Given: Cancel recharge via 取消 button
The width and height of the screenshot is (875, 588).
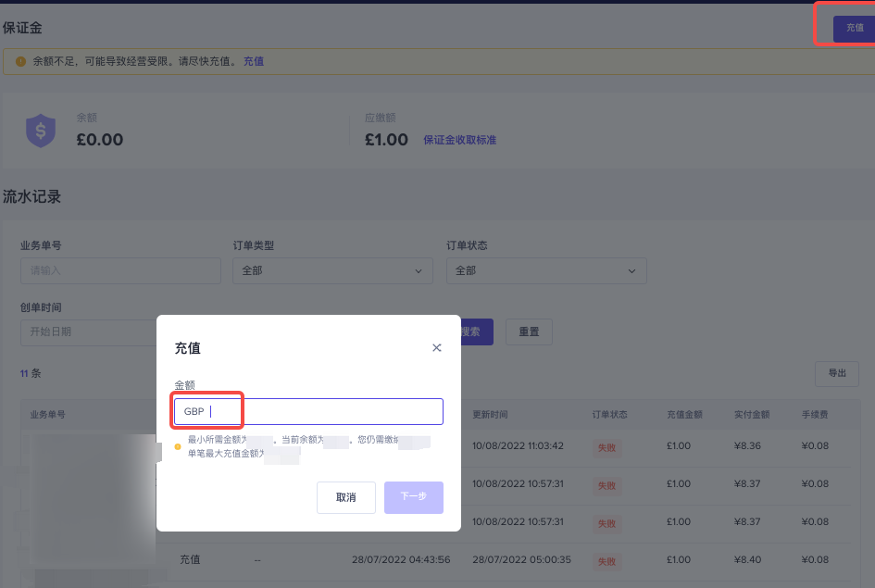Looking at the screenshot, I should click(346, 497).
